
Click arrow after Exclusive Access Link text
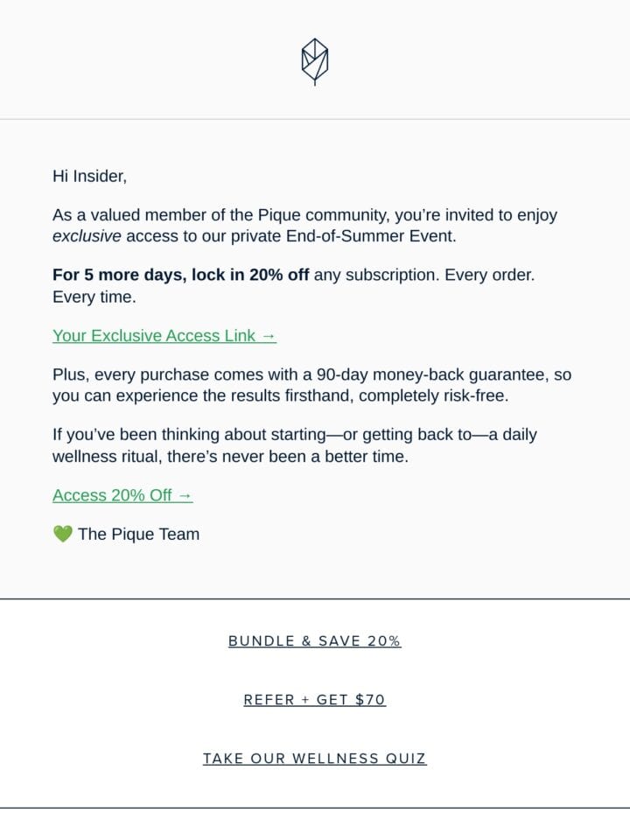[x=269, y=336]
